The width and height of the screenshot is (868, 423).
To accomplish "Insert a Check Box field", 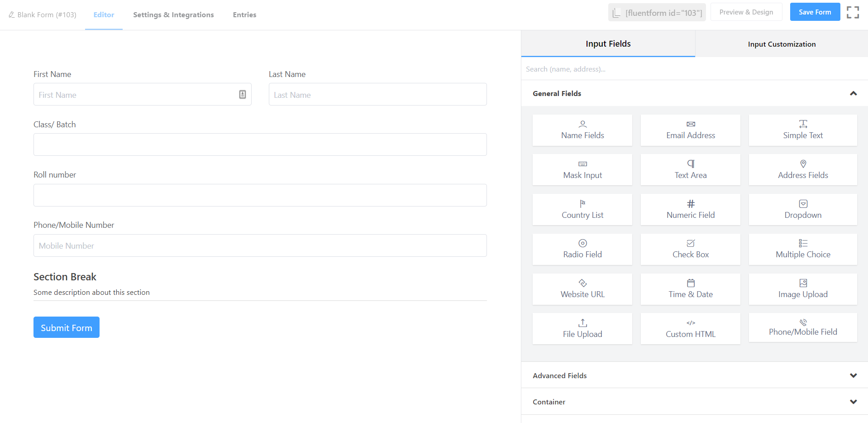I will (x=690, y=250).
